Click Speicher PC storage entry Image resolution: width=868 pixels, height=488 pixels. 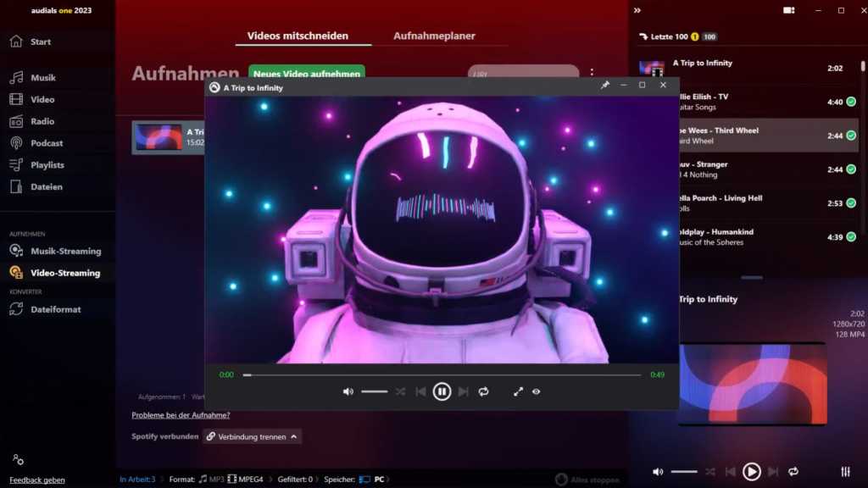[x=354, y=480]
